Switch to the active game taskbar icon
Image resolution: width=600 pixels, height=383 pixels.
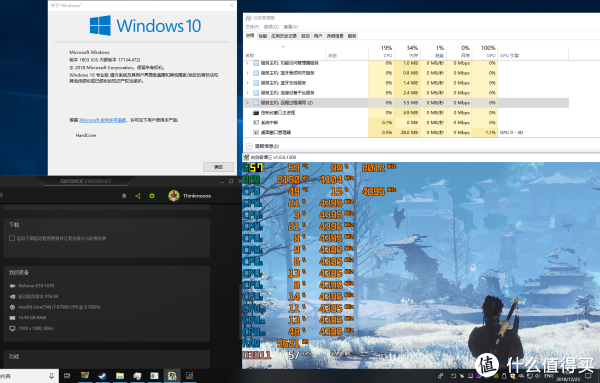pos(172,376)
